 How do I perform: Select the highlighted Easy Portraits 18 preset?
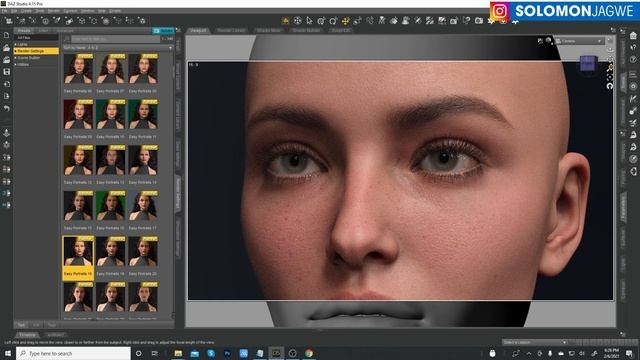click(x=78, y=258)
